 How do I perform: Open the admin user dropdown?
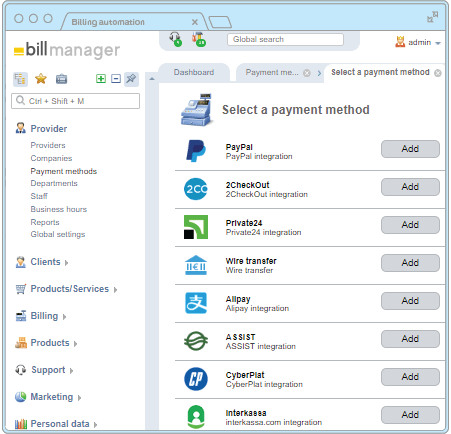(418, 42)
